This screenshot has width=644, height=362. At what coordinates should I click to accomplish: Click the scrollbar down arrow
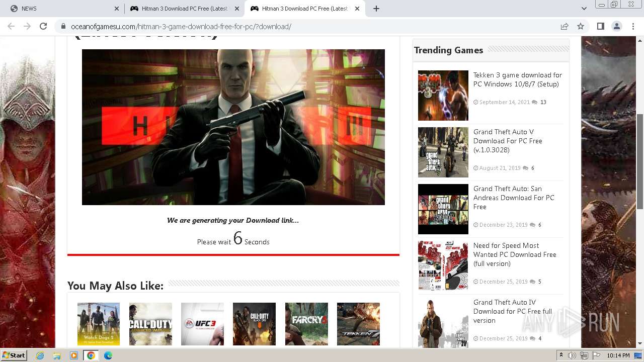click(640, 344)
